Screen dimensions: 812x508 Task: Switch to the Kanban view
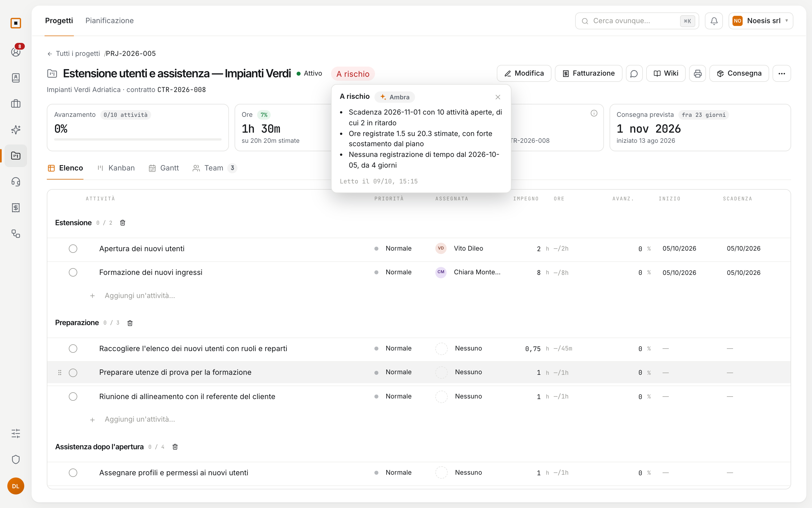click(x=116, y=168)
